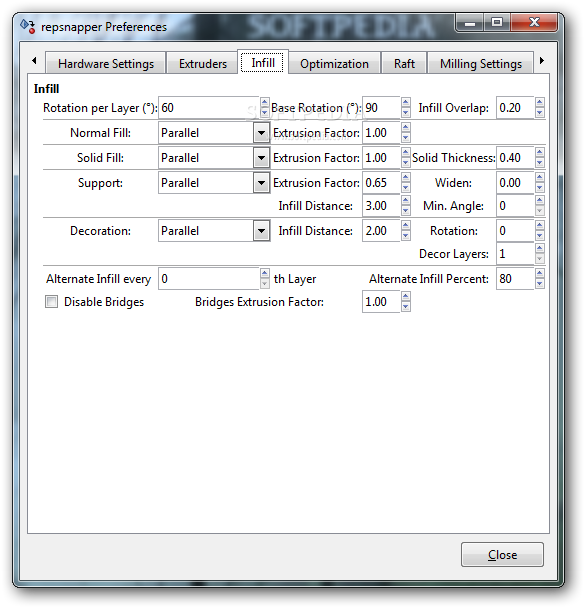
Task: Click the Rotation per Layer input field
Action: [x=209, y=107]
